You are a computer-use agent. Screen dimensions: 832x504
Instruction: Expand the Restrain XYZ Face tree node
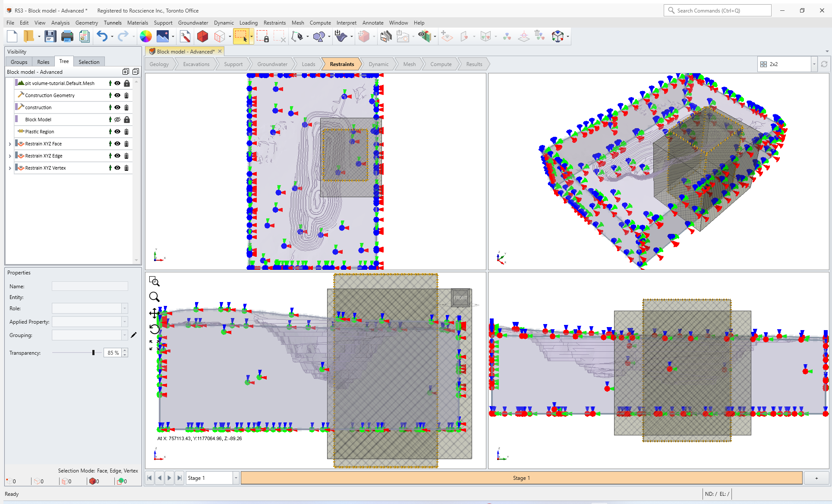10,144
